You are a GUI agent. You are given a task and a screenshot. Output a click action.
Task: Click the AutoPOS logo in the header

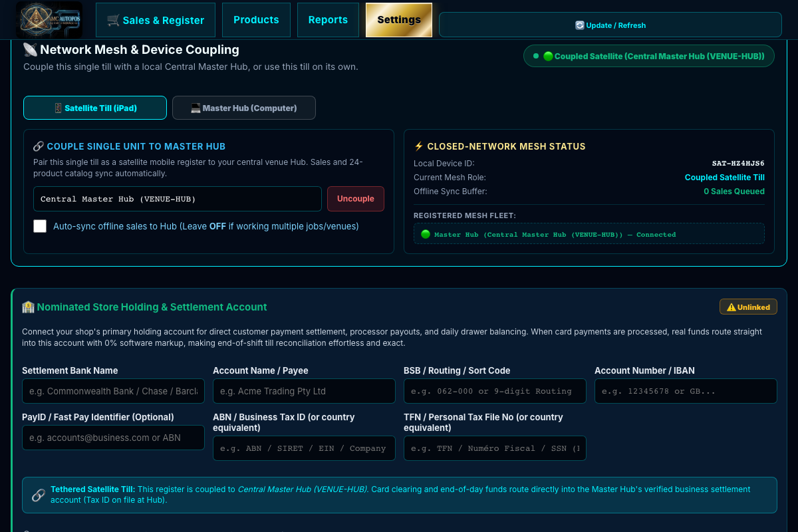tap(50, 20)
